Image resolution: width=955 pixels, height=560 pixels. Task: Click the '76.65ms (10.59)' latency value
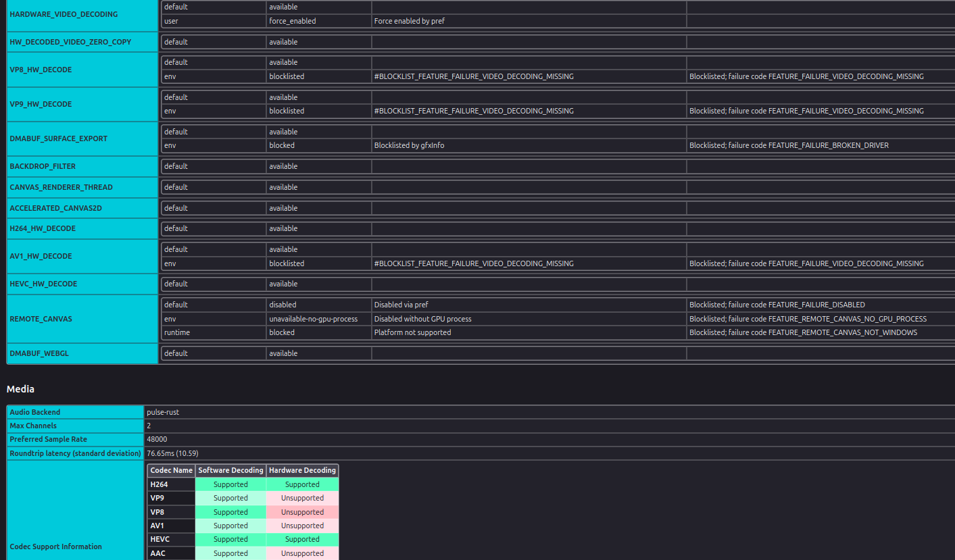coord(172,453)
